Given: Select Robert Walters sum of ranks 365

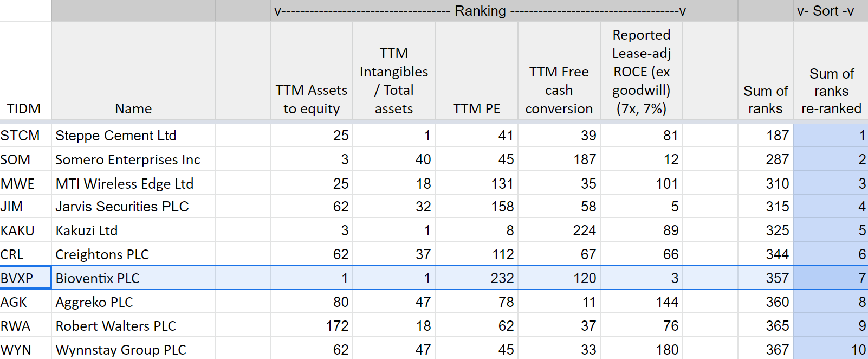Looking at the screenshot, I should tap(766, 326).
